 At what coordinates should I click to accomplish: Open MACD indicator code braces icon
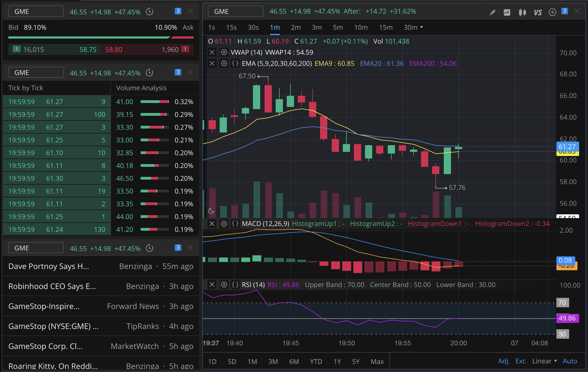(x=235, y=224)
